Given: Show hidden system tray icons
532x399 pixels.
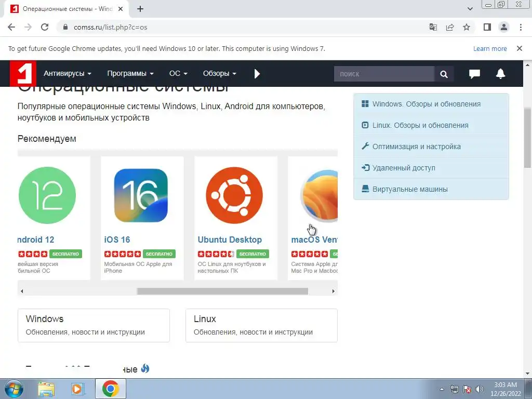Looking at the screenshot, I should coord(442,390).
